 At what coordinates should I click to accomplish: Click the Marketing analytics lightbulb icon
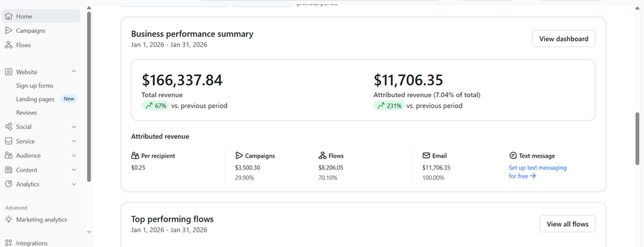pyautogui.click(x=9, y=219)
